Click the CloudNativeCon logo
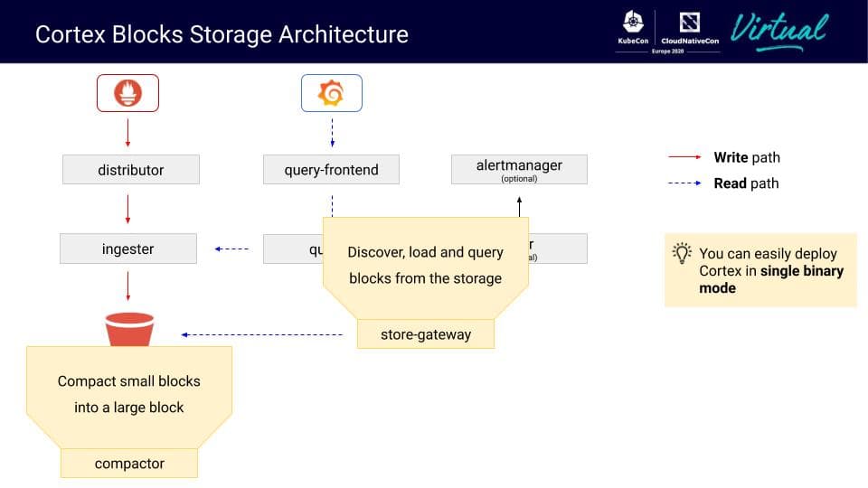 tap(690, 28)
